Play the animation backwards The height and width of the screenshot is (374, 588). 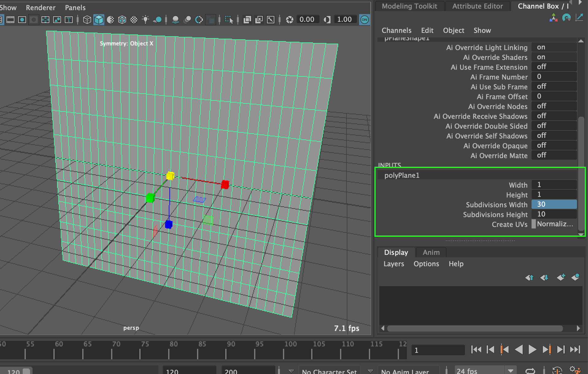[519, 349]
